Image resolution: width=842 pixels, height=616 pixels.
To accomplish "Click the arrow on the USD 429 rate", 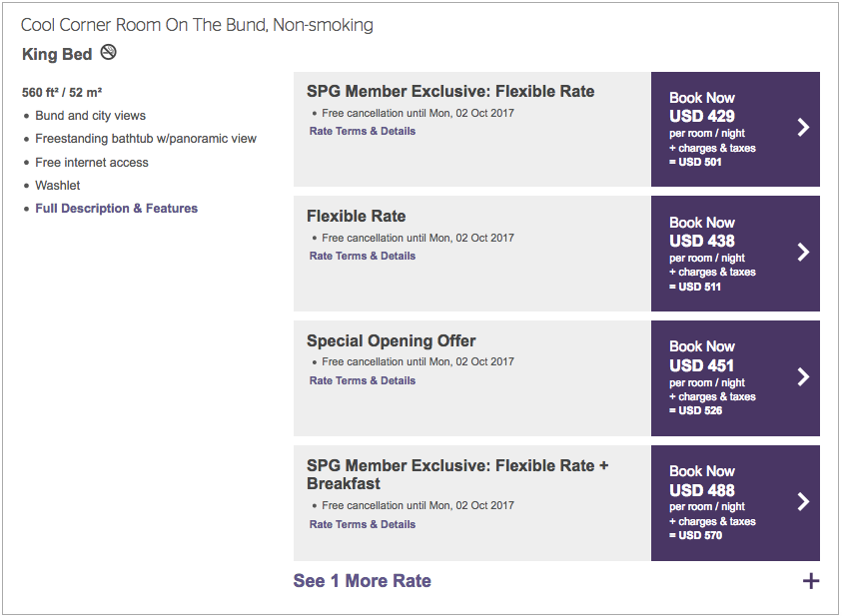I will pos(803,128).
